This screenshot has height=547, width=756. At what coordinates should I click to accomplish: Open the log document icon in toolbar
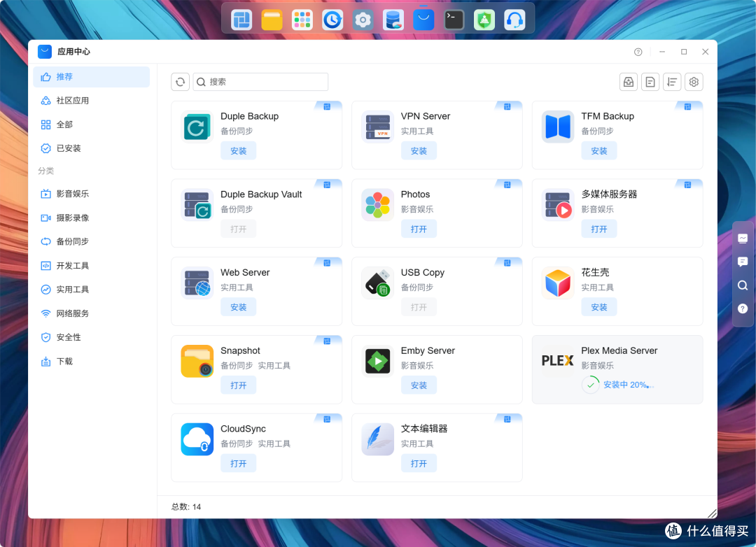coord(650,82)
